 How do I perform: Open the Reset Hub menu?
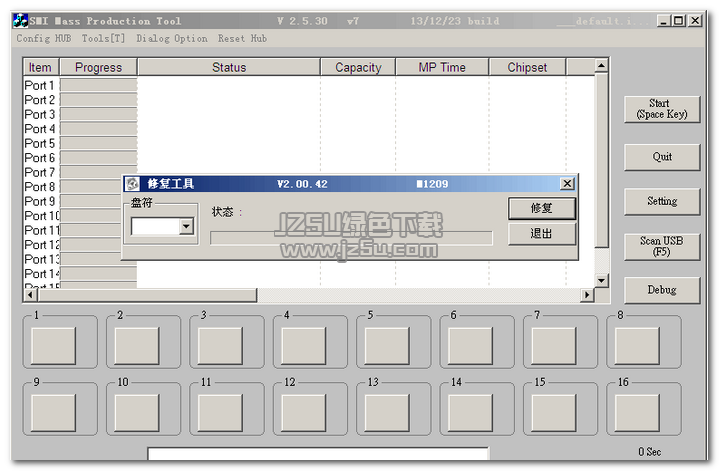(x=242, y=39)
